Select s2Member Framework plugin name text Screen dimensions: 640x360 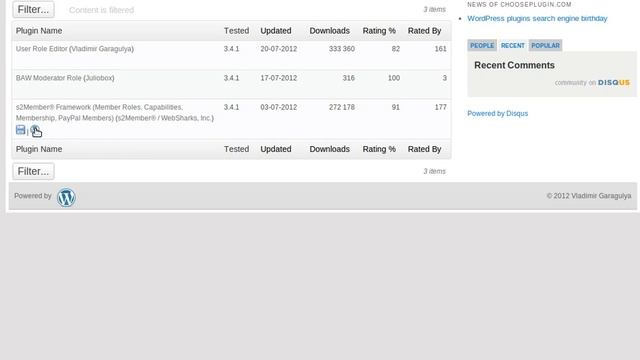115,113
